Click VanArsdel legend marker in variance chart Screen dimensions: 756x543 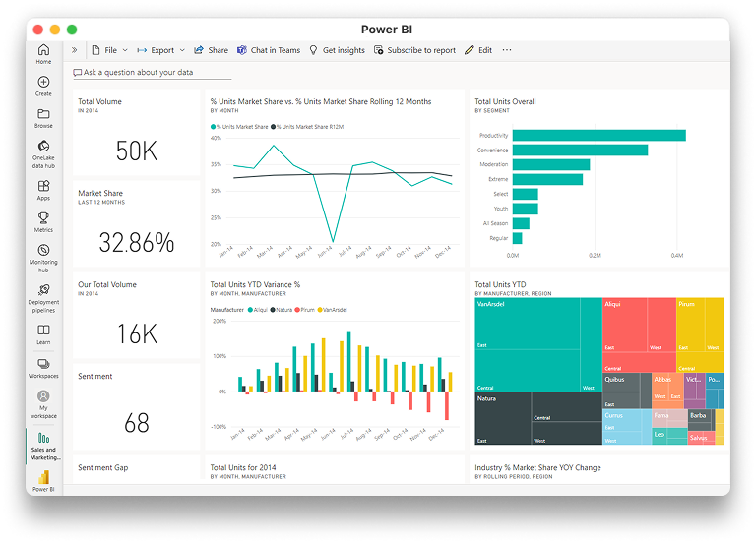(x=320, y=310)
